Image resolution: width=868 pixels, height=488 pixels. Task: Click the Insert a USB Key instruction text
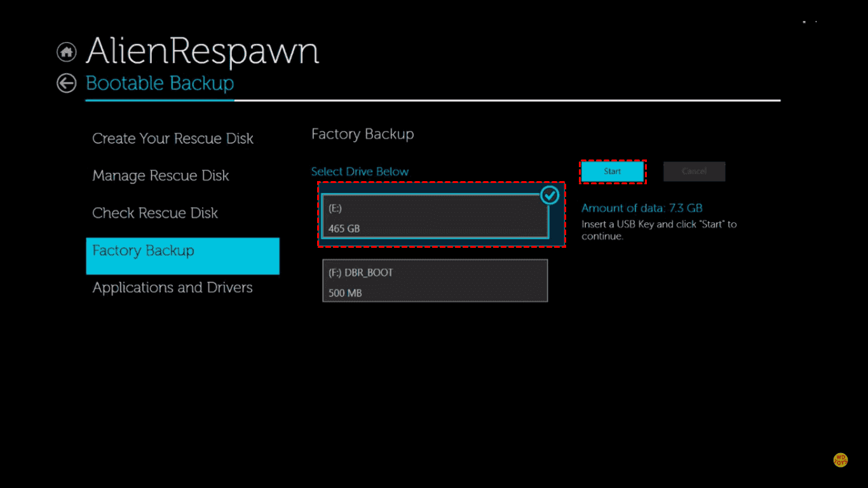click(x=659, y=230)
